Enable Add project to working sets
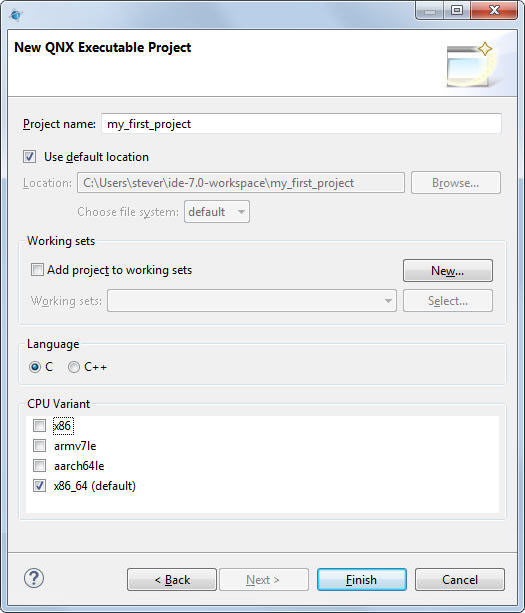 (x=37, y=269)
